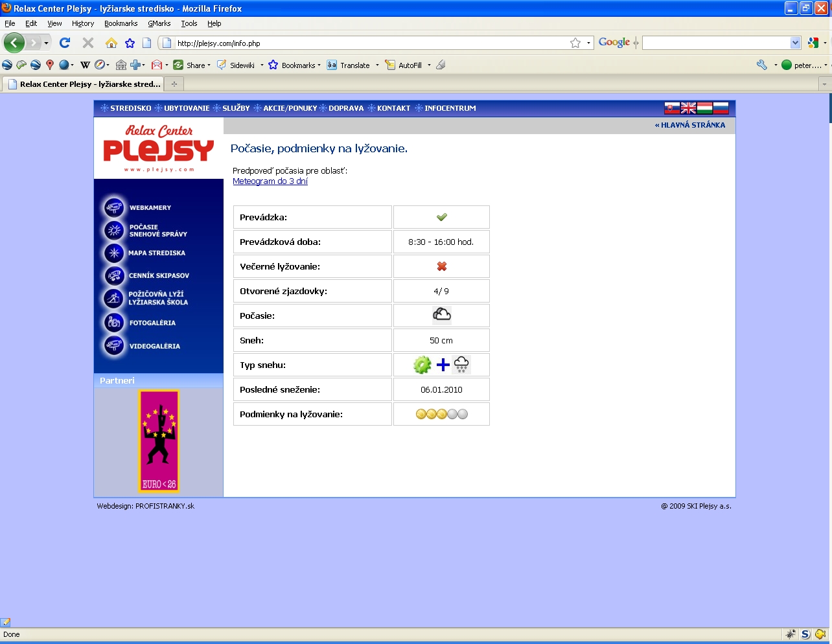Click the AutoFill toolbar button
Screen dimensions: 832x644
click(404, 65)
